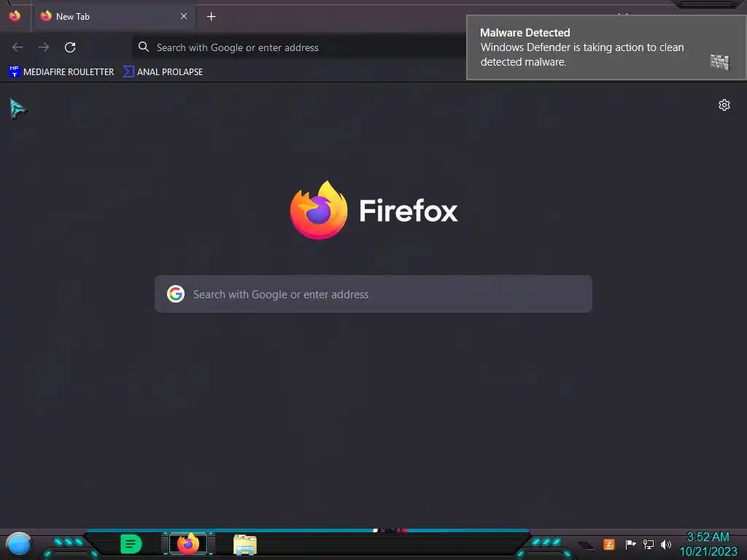This screenshot has height=560, width=747.
Task: Go back to previous page
Action: (18, 47)
